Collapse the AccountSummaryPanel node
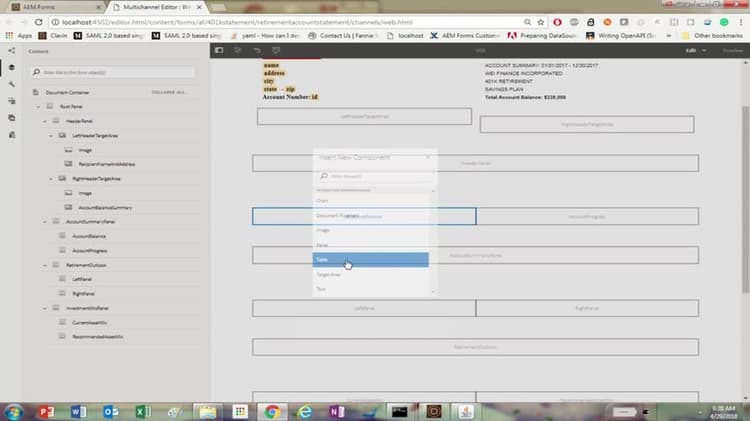Viewport: 750px width, 421px height. point(45,222)
